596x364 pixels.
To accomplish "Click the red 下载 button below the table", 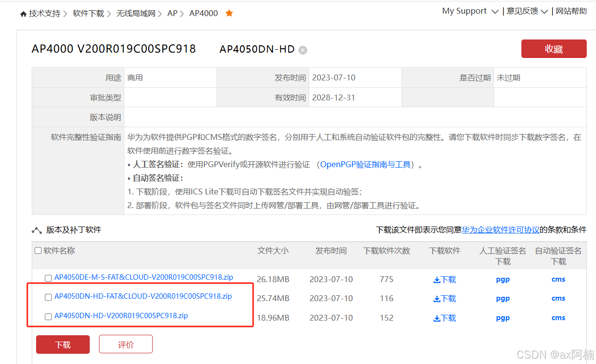I will click(x=63, y=345).
